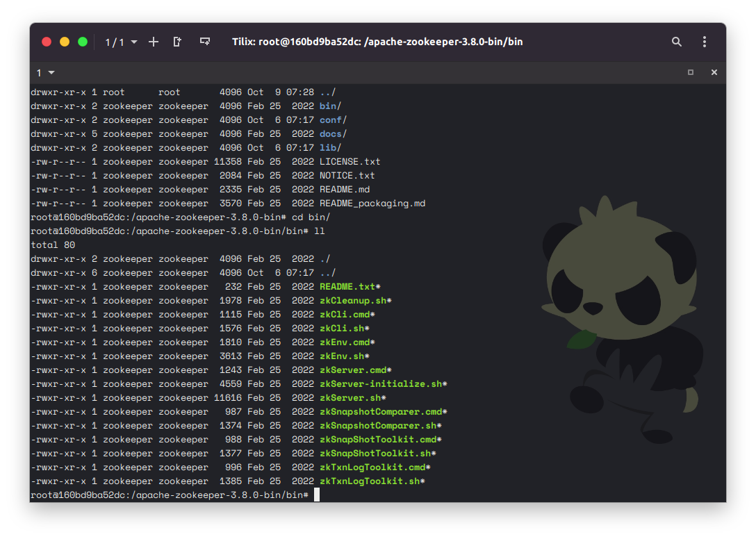Add terminal right split icon

(x=177, y=42)
